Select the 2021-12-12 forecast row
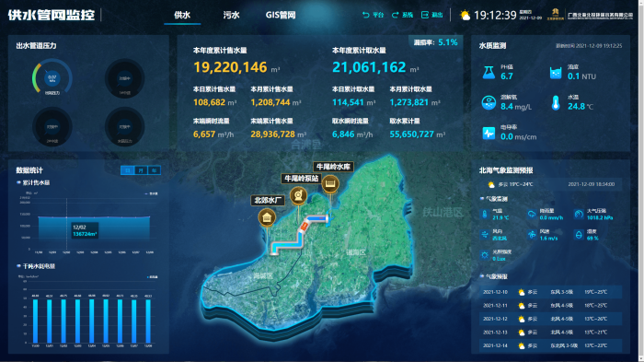 tap(550, 319)
